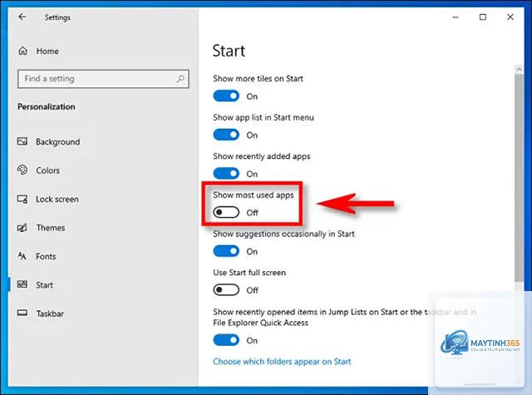The width and height of the screenshot is (532, 395).
Task: Click the Fonts icon
Action: click(22, 256)
